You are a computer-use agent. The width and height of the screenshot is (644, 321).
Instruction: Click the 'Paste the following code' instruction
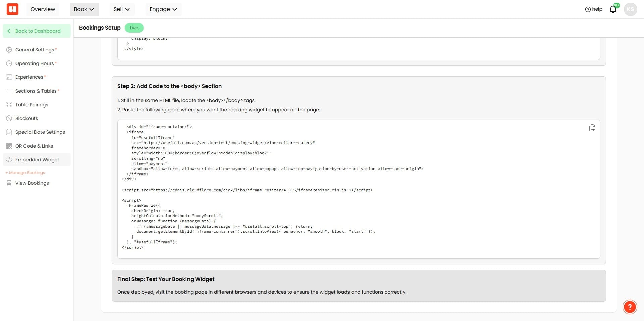[219, 110]
